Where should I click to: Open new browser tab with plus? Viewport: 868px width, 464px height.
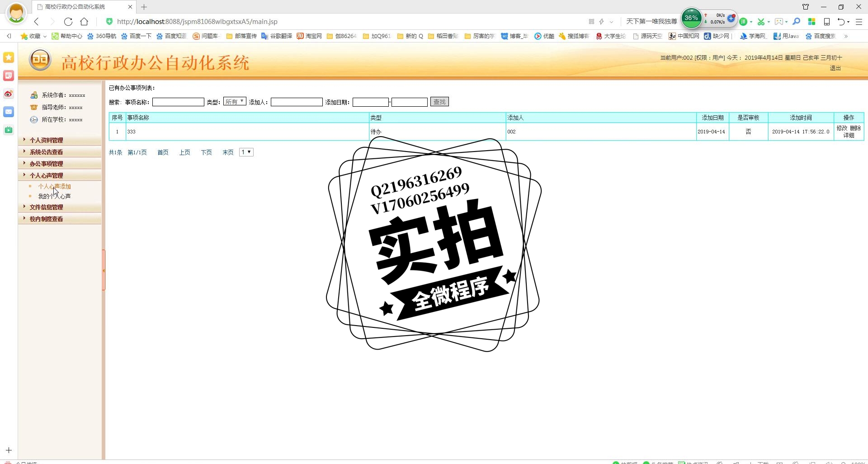[x=144, y=7]
